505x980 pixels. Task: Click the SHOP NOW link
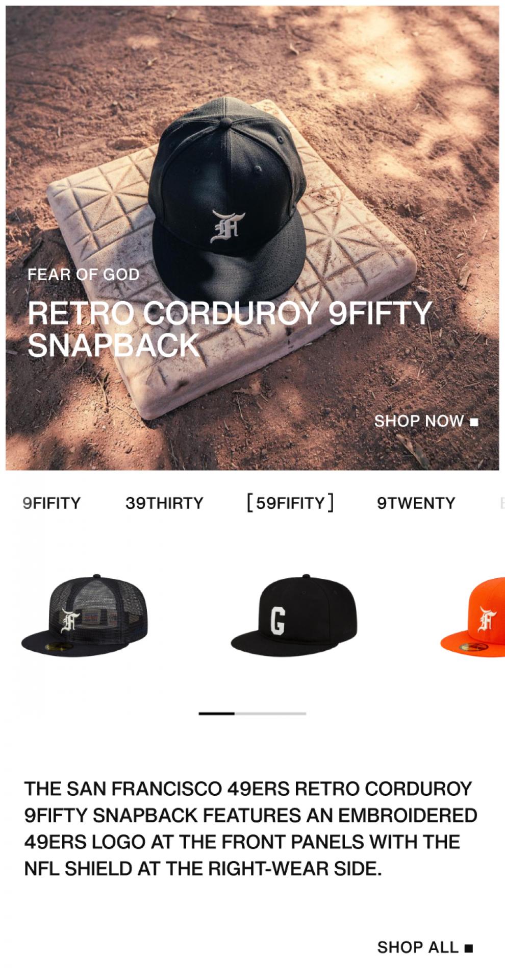pyautogui.click(x=426, y=422)
